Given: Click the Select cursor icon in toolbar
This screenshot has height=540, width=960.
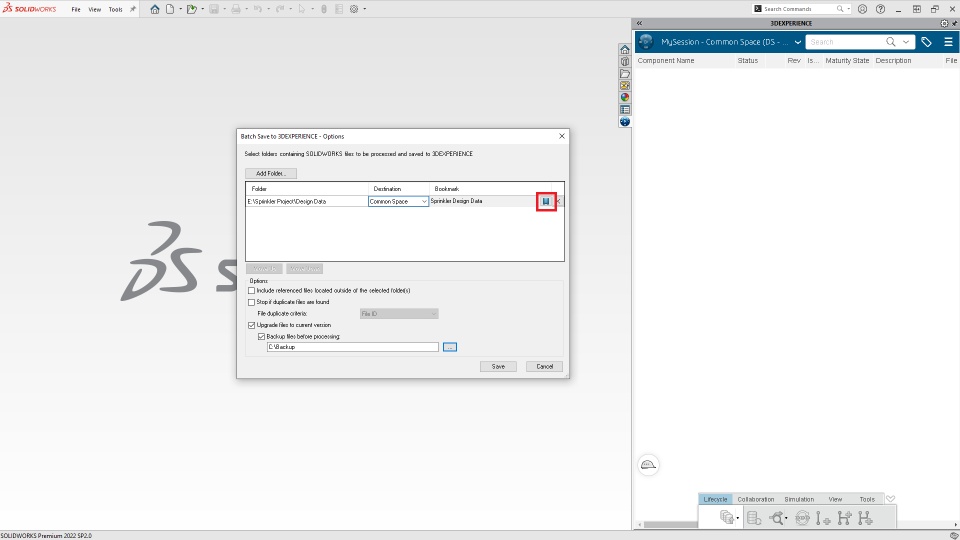Looking at the screenshot, I should coord(301,9).
